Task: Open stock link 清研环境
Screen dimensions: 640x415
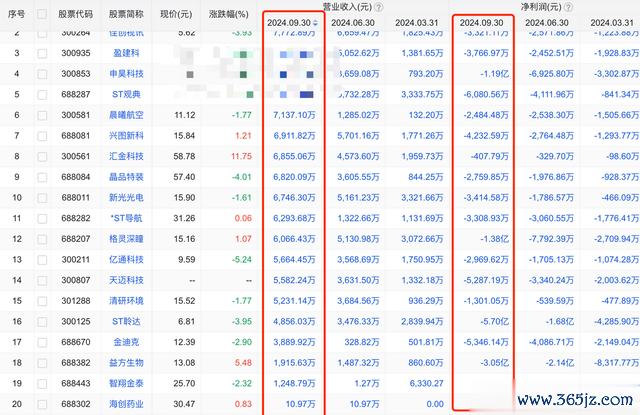Action: pyautogui.click(x=126, y=301)
